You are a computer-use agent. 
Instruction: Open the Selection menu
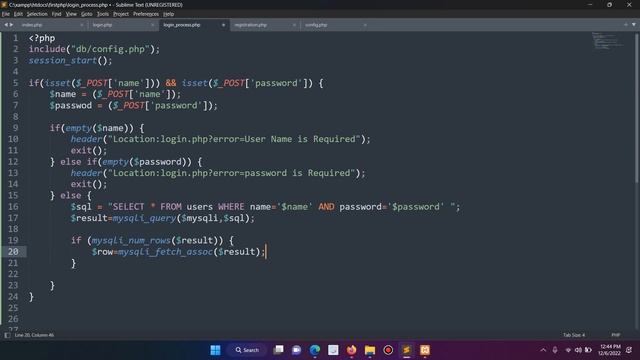pos(37,14)
